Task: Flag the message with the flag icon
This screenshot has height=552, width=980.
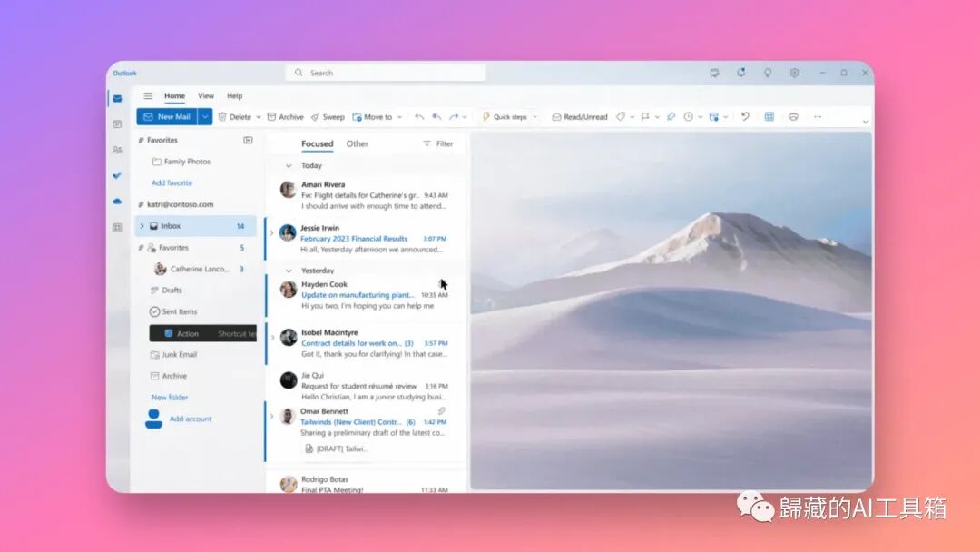Action: click(646, 117)
